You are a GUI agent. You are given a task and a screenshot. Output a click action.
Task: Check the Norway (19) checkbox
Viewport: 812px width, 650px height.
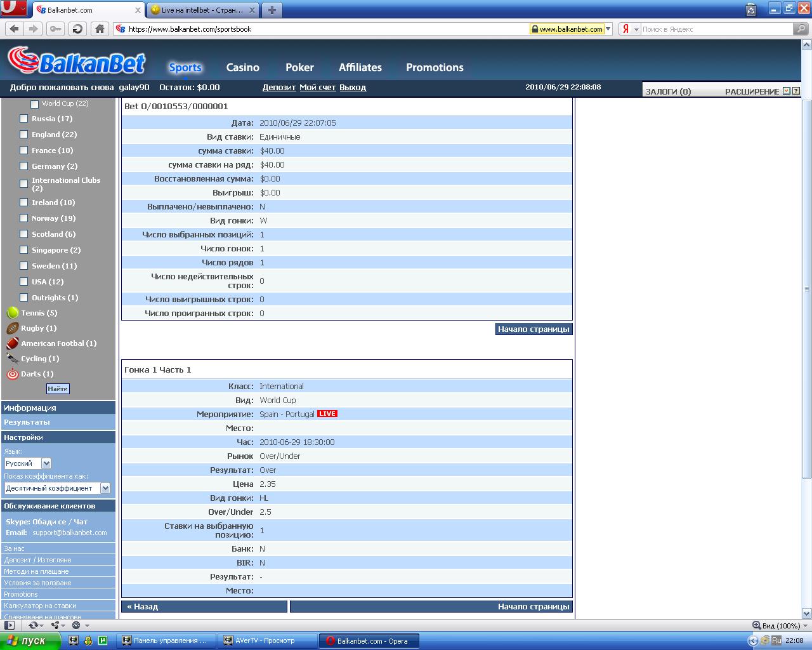coord(23,218)
